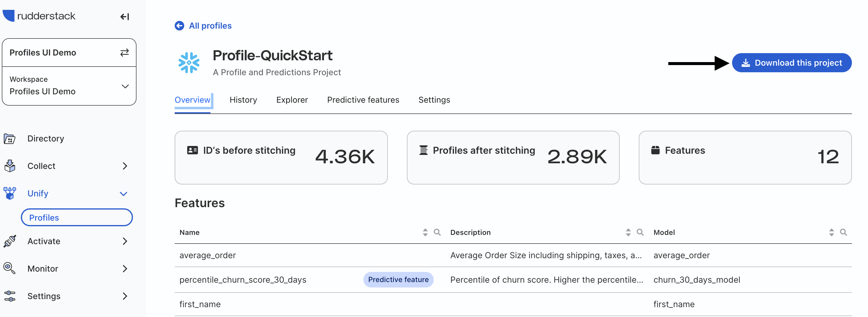Open the project Settings tab
Screen dimensions: 868x317
click(434, 100)
